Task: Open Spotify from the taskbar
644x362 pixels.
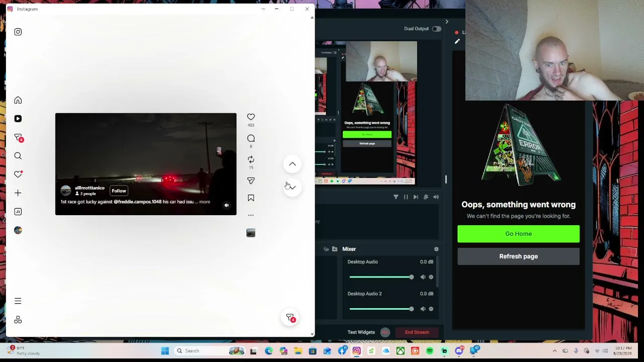Action: 430,351
